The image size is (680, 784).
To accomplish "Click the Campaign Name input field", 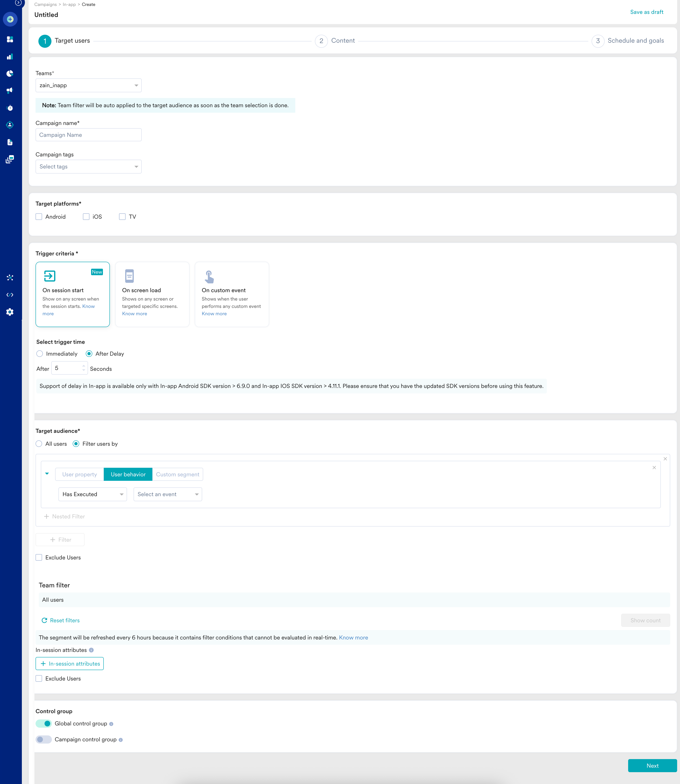I will (x=88, y=135).
